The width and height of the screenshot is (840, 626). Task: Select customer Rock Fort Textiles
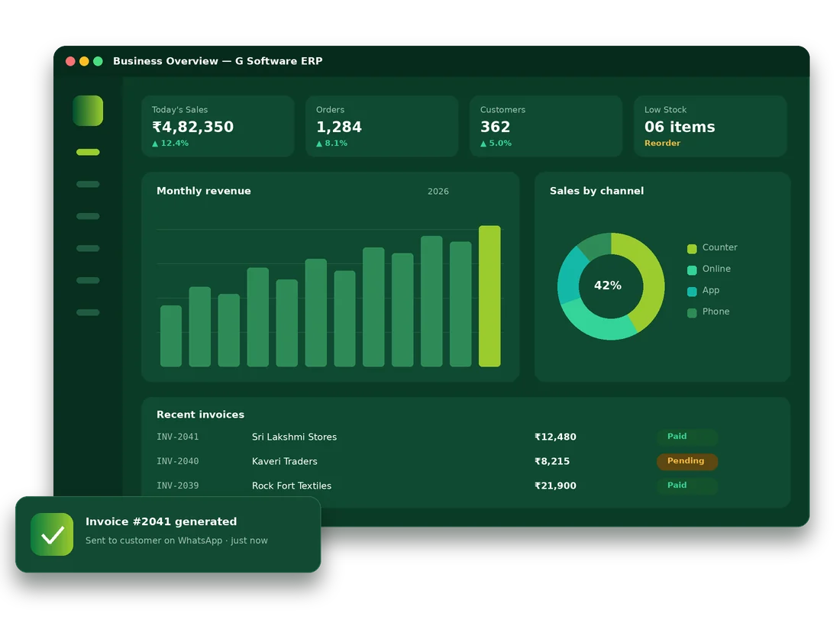click(292, 486)
